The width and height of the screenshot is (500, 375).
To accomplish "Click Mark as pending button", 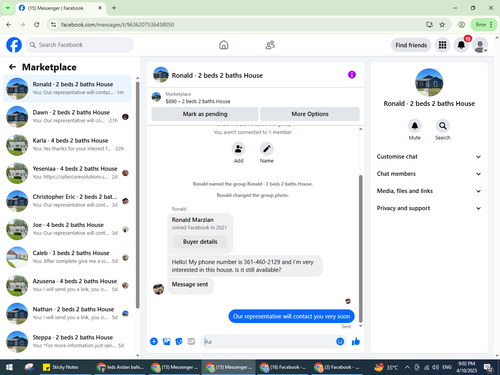I will 205,114.
